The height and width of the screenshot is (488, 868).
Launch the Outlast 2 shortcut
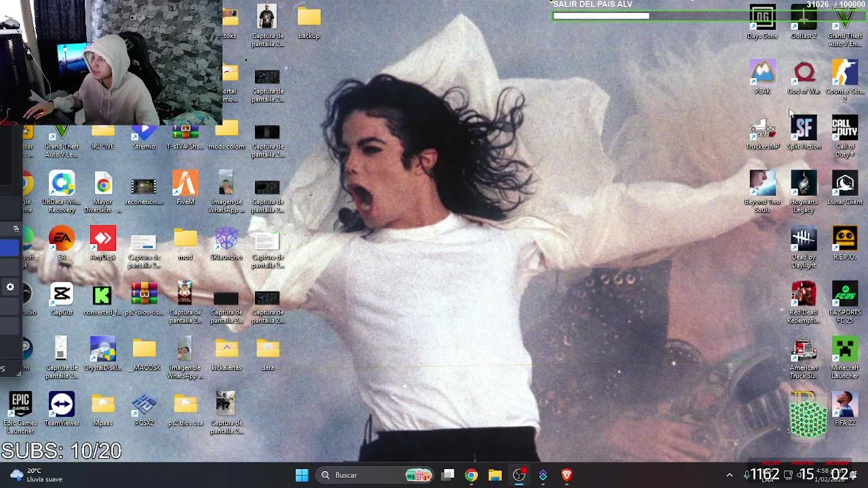click(x=804, y=22)
